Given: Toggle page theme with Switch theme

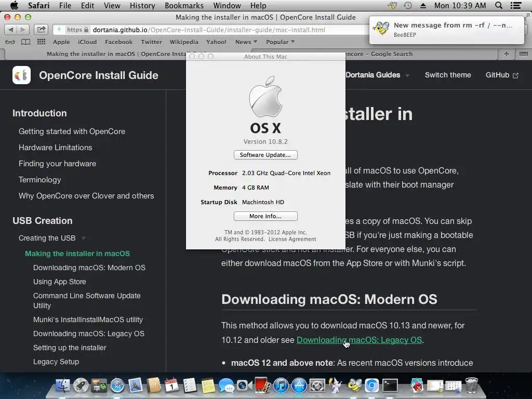Looking at the screenshot, I should coord(448,75).
